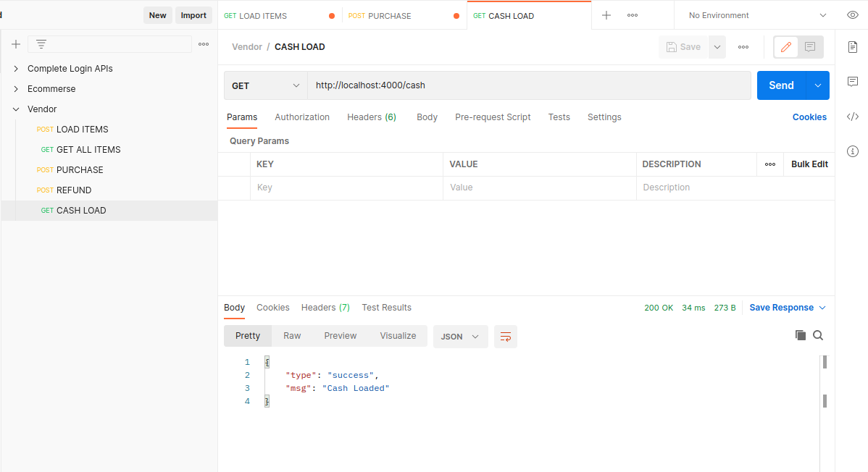868x472 pixels.
Task: Open Tests tab
Action: [x=559, y=117]
